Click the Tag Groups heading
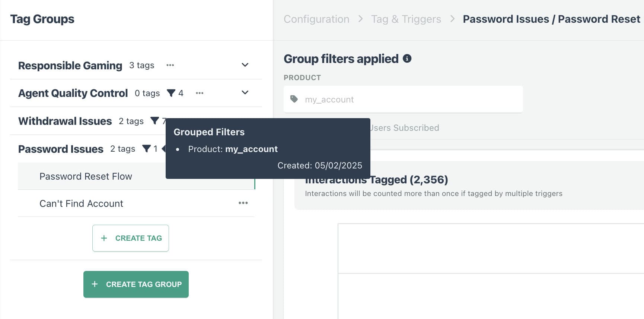Viewport: 644px width, 319px height. pyautogui.click(x=42, y=19)
